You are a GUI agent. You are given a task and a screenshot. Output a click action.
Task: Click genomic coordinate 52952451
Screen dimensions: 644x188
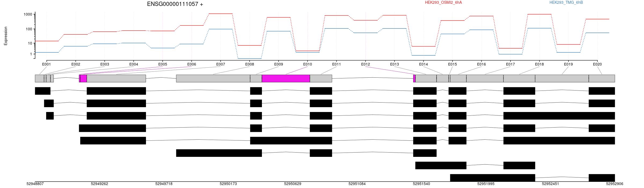tap(551, 184)
